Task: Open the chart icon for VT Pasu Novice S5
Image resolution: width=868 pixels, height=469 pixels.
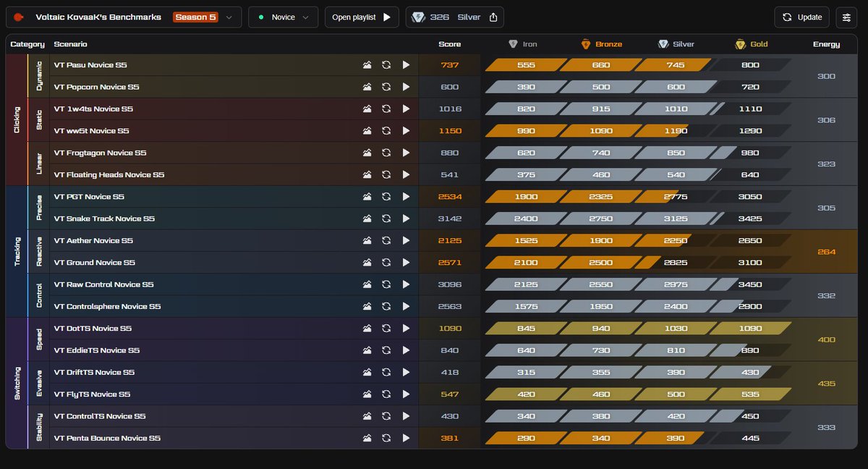Action: click(367, 65)
